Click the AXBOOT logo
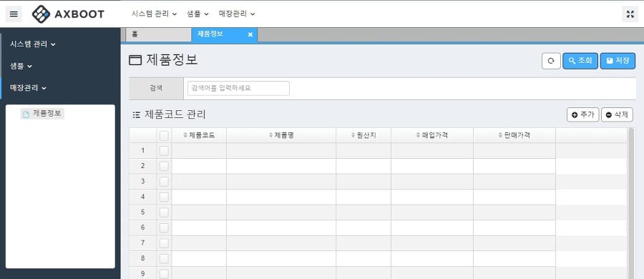644x279 pixels. pos(68,14)
